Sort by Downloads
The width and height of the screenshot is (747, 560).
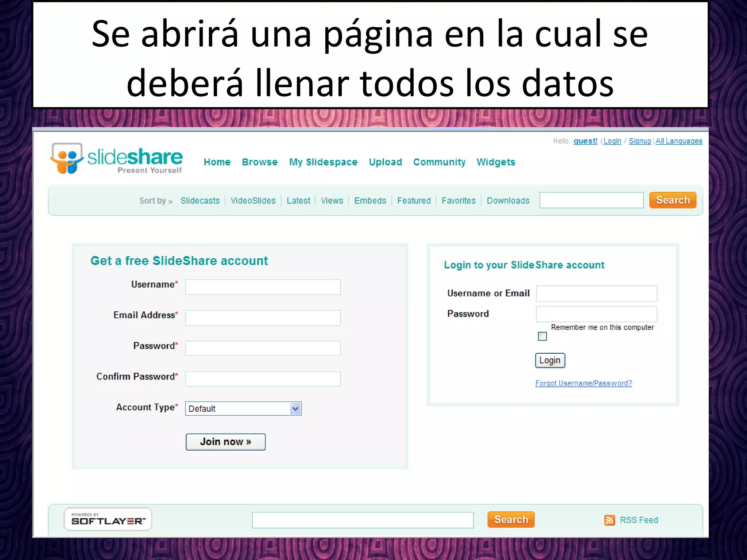[x=508, y=201]
